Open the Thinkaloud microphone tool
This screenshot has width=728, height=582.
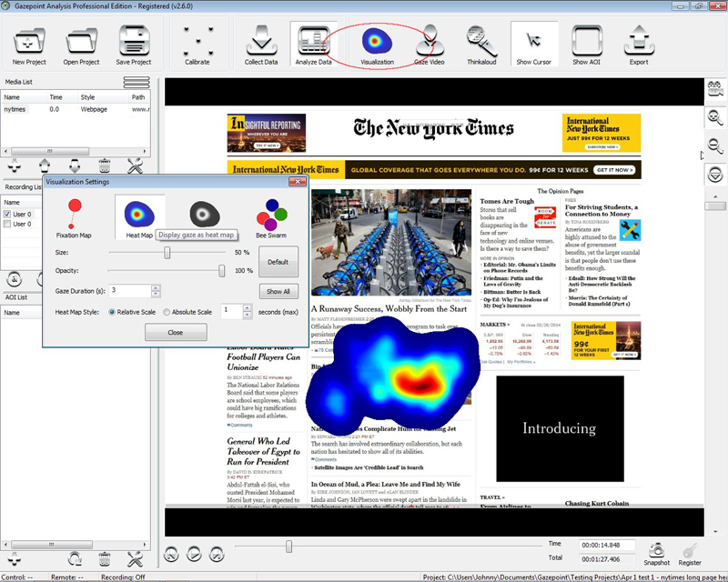point(481,45)
